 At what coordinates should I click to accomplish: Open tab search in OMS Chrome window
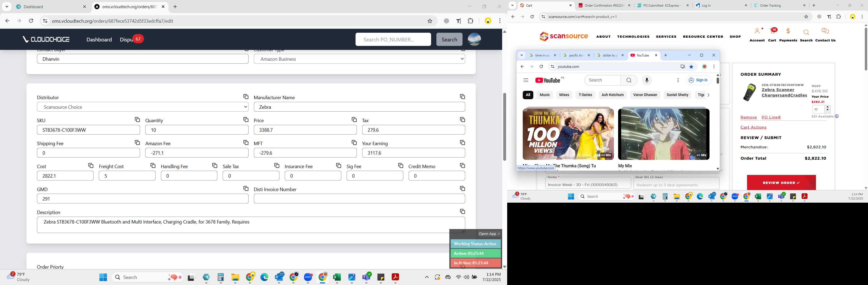[7, 7]
